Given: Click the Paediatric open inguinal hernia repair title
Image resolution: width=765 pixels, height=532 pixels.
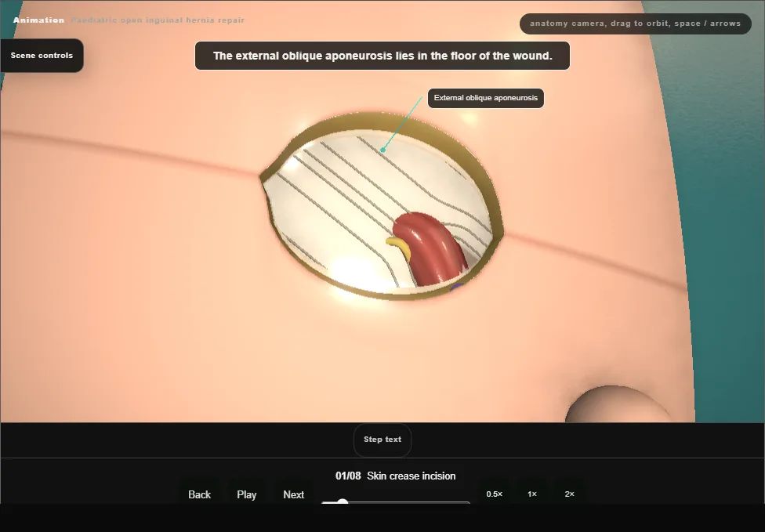Looking at the screenshot, I should click(158, 20).
